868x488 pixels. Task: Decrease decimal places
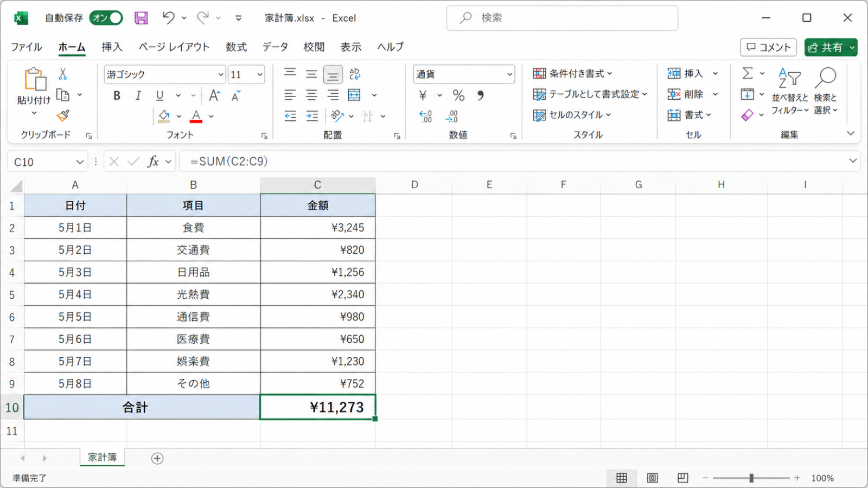click(451, 116)
